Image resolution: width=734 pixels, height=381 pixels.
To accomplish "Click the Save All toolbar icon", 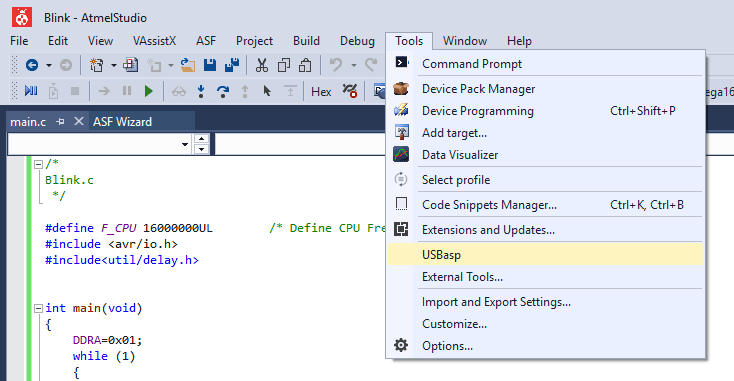I will point(232,65).
